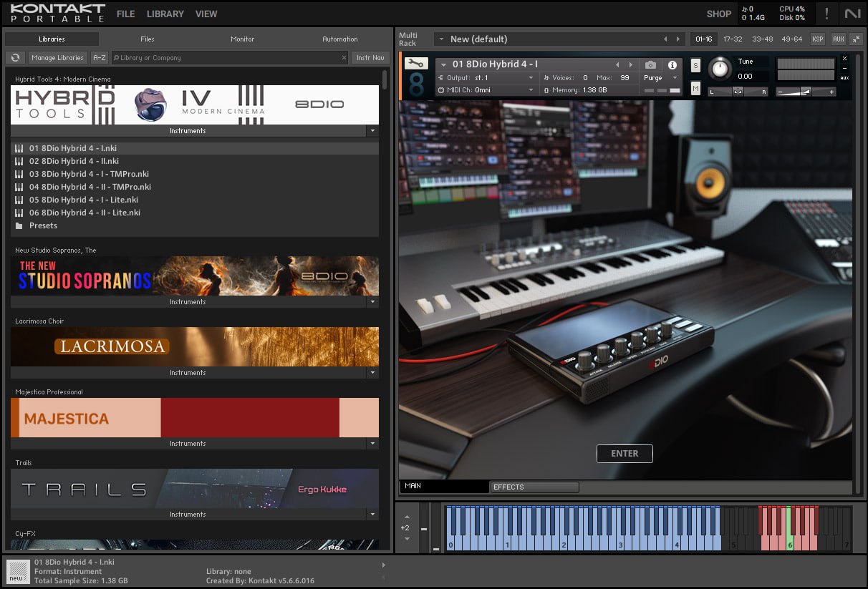868x589 pixels.
Task: Select the next instrument using right arrow beside 01 8Dio Hybrid 4 - I
Action: [x=630, y=65]
